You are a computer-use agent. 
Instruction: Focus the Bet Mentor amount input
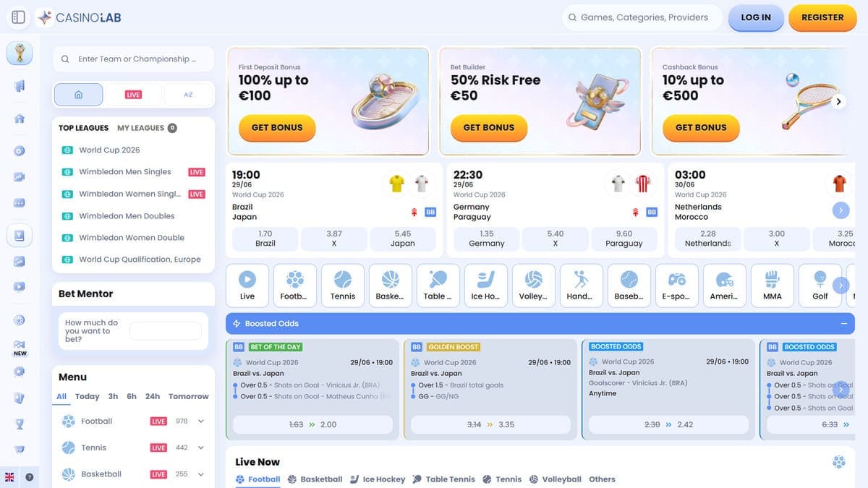coord(166,331)
